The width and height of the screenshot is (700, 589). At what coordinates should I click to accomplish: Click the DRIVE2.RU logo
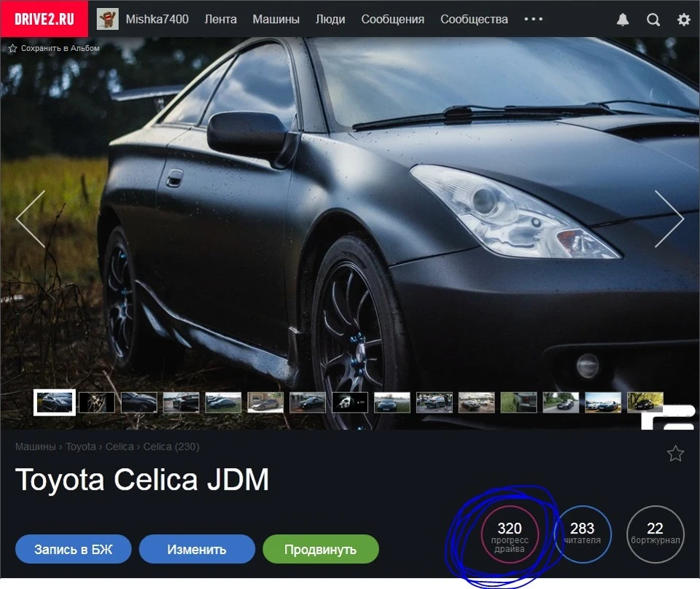pos(44,19)
